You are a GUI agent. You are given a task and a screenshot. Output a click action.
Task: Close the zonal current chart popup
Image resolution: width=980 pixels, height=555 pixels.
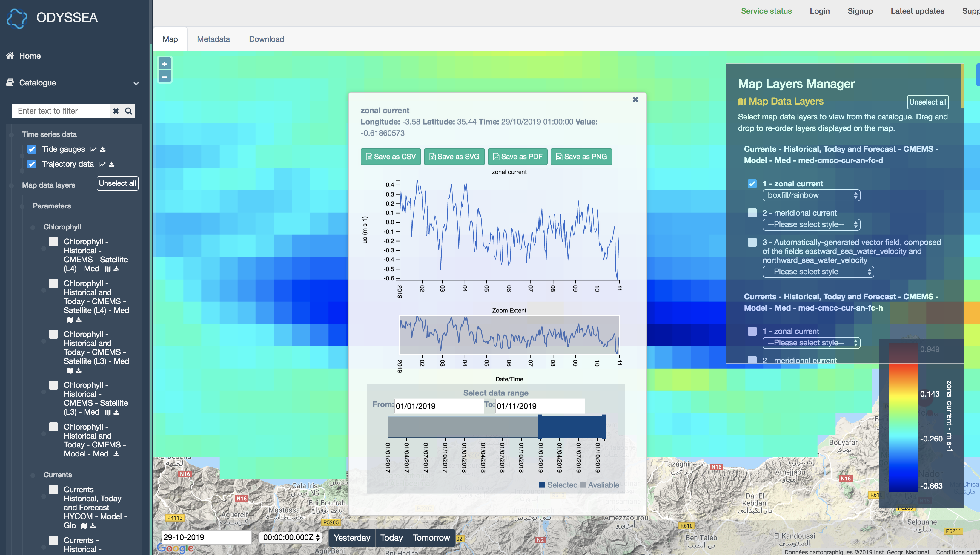coord(635,99)
